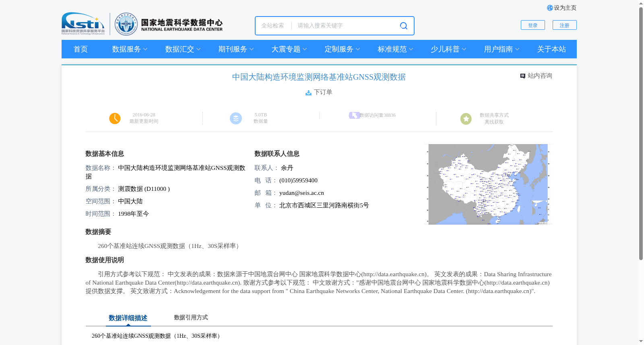Click the search magnifier icon
The height and width of the screenshot is (345, 644).
403,26
